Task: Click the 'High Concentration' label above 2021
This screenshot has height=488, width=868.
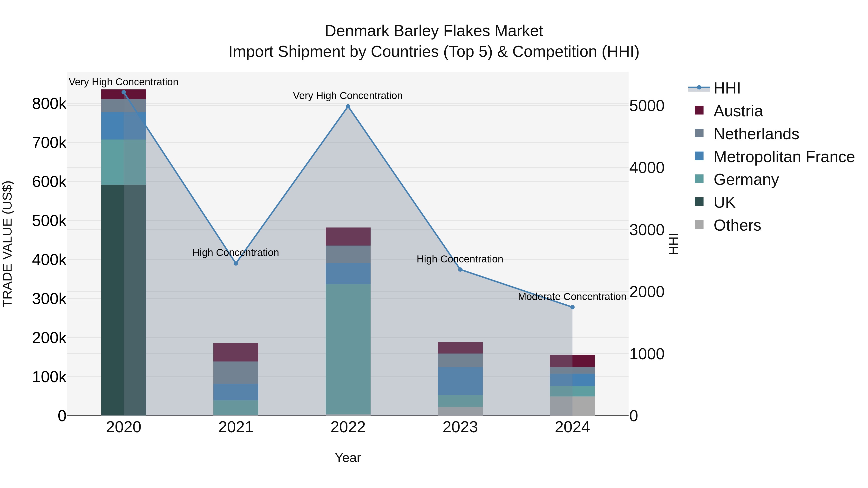Action: pyautogui.click(x=236, y=253)
